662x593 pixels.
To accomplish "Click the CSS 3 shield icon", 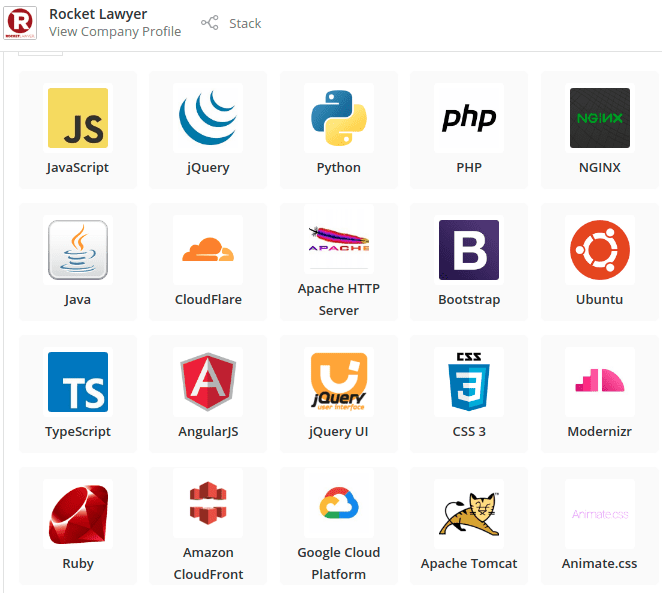I will [469, 382].
